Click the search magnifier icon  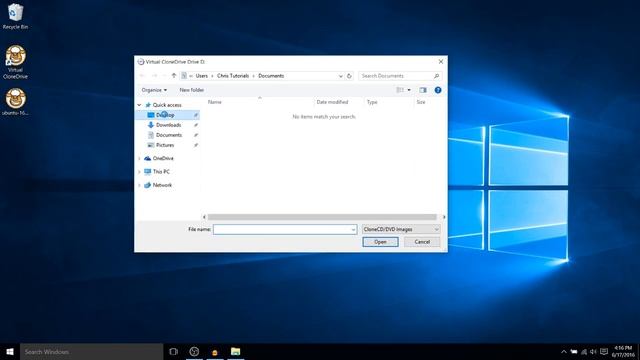(x=436, y=76)
